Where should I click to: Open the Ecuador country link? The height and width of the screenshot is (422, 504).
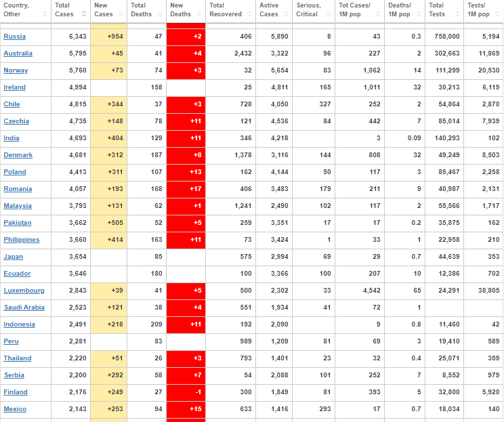point(17,274)
